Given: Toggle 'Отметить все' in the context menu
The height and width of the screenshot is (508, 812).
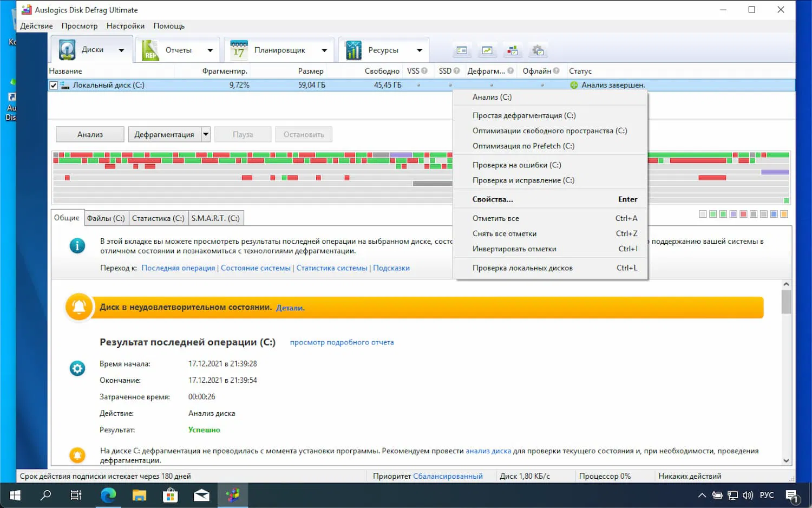Looking at the screenshot, I should (495, 218).
